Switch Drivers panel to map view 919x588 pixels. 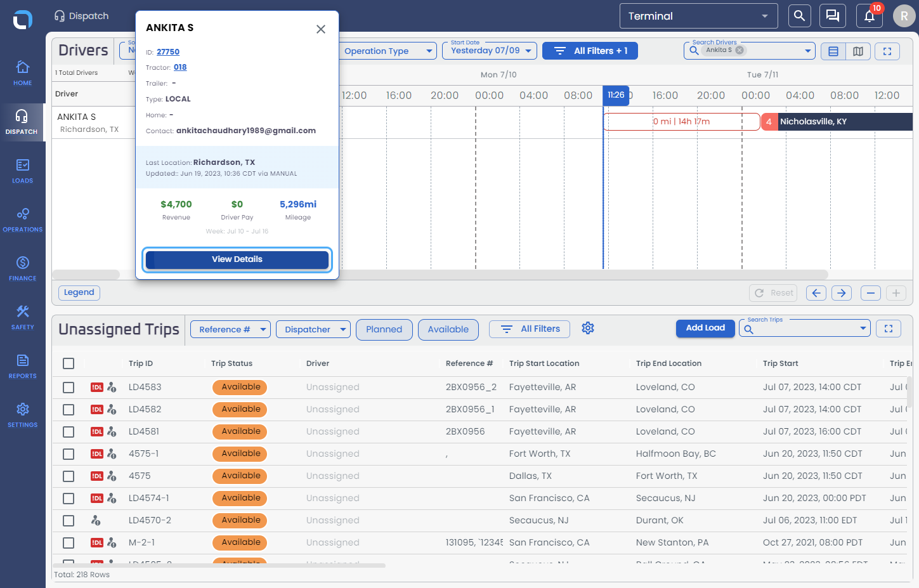[x=858, y=51]
